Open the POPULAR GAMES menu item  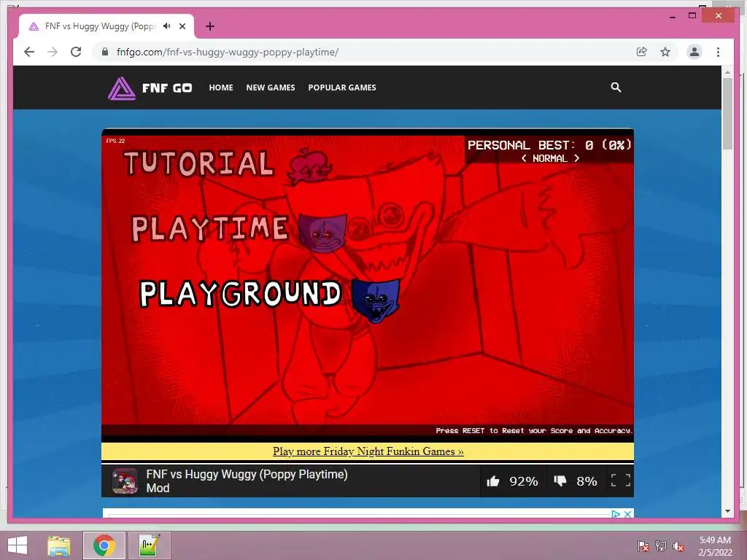(x=342, y=87)
